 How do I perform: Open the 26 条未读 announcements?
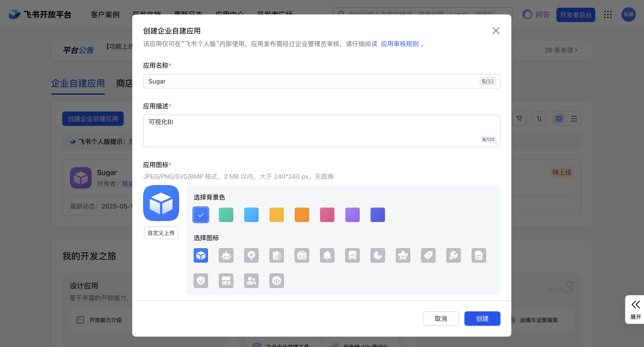561,50
